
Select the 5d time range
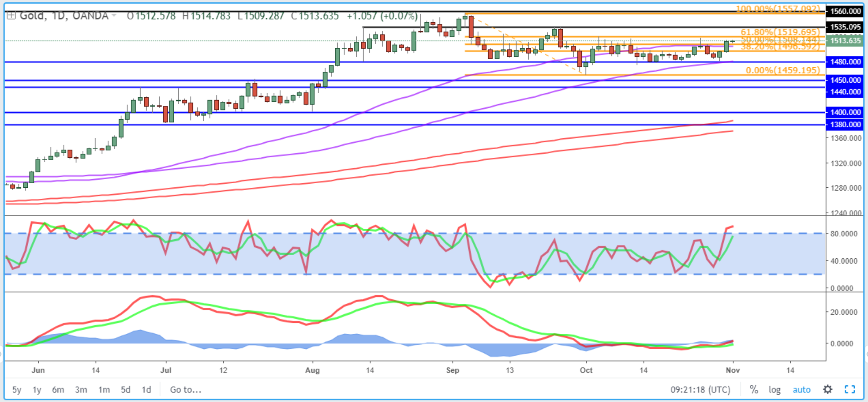click(126, 390)
